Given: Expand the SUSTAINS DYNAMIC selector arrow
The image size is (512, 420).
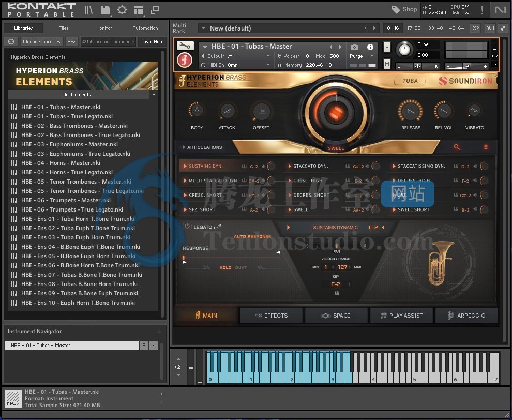Looking at the screenshot, I should coord(289,227).
